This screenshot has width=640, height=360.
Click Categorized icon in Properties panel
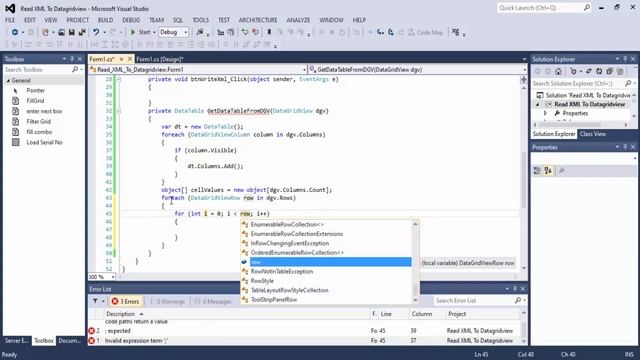point(537,171)
